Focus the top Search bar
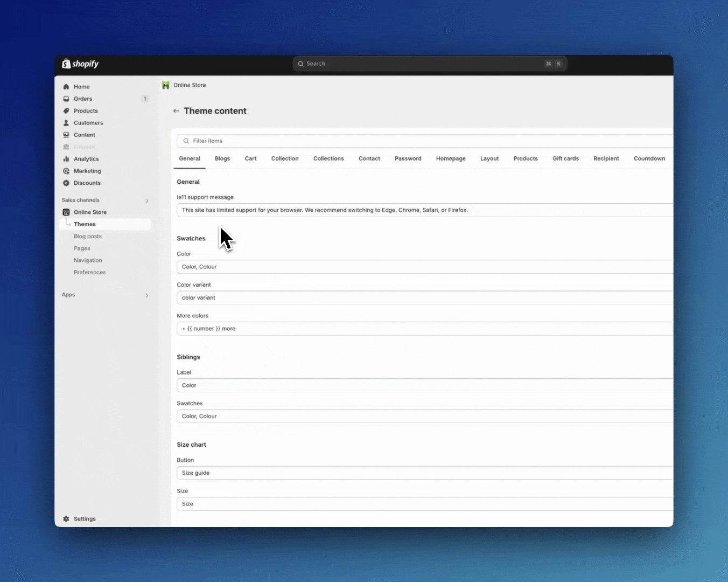Image resolution: width=728 pixels, height=582 pixels. [x=429, y=64]
